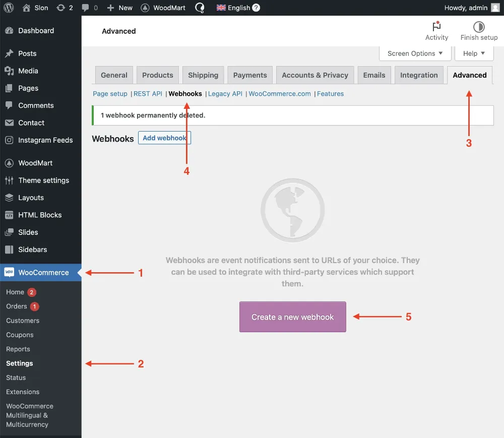The image size is (504, 438).
Task: Switch to the Payments tab
Action: pos(250,75)
